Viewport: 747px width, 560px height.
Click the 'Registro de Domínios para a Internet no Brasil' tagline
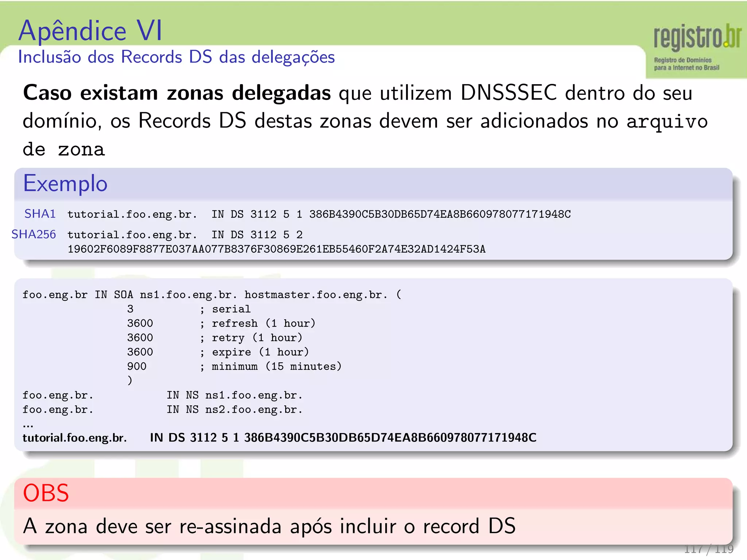pyautogui.click(x=686, y=64)
